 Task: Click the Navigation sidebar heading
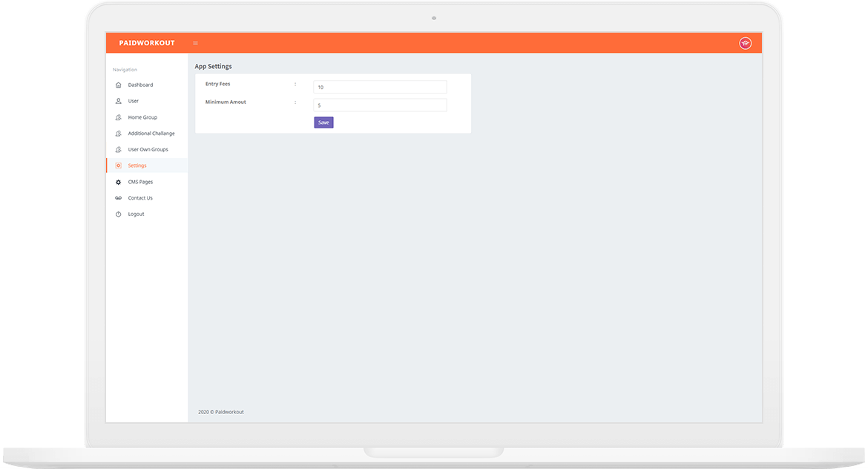pos(125,70)
